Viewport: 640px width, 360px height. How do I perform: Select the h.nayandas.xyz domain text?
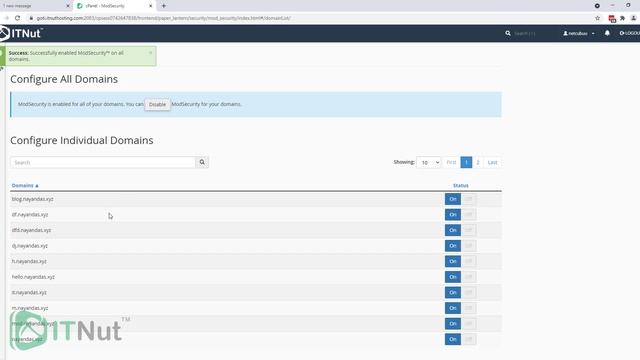point(29,261)
